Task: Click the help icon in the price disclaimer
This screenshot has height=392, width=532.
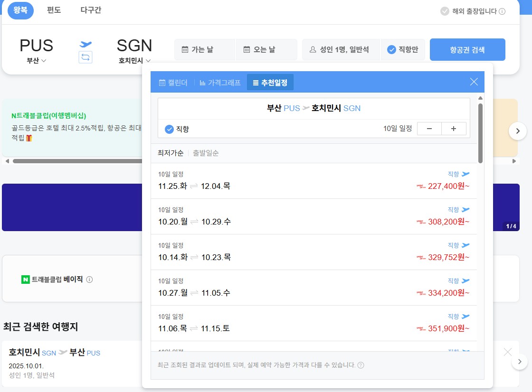Action: click(x=361, y=365)
